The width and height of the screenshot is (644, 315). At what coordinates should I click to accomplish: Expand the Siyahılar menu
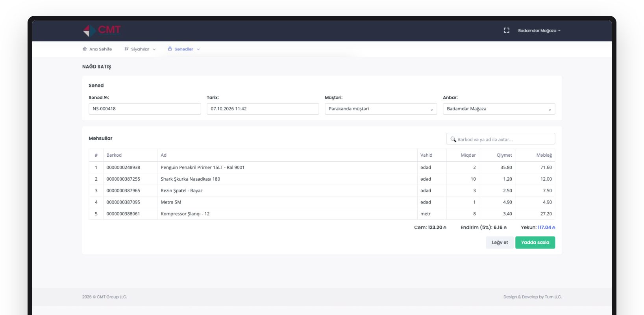click(x=140, y=49)
